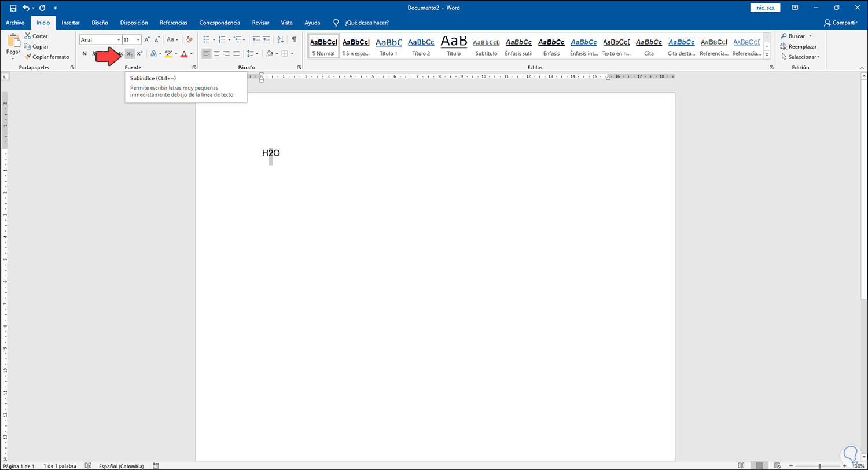This screenshot has width=868, height=470.
Task: Click the shading paint bucket icon
Action: [269, 54]
